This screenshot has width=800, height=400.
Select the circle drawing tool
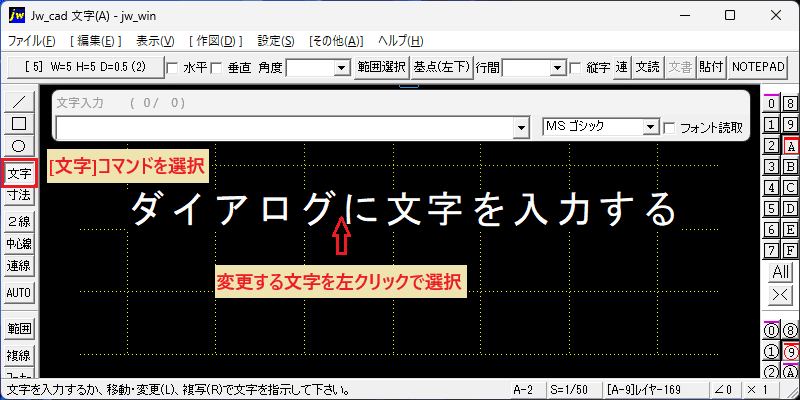coord(19,146)
